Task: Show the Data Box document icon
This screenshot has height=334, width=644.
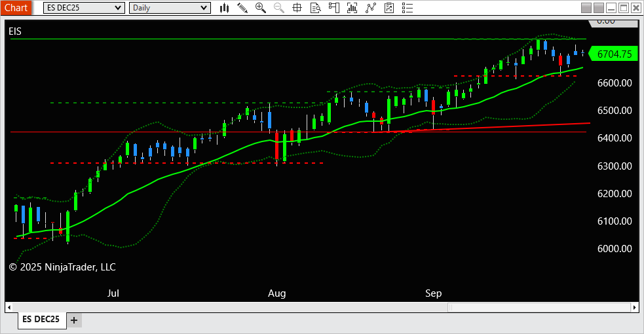Action: point(315,8)
